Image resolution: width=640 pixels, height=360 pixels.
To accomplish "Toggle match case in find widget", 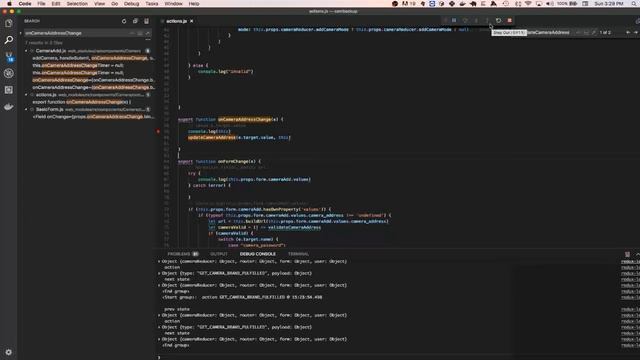I will tap(578, 32).
